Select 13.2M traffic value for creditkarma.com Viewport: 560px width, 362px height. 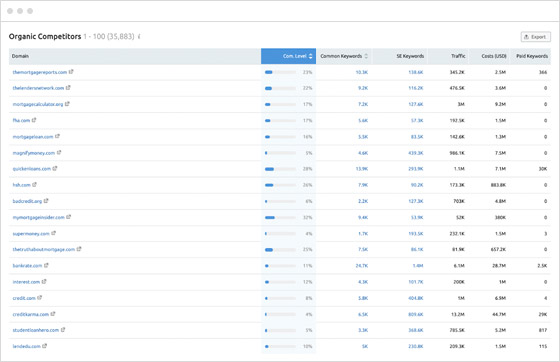point(458,315)
